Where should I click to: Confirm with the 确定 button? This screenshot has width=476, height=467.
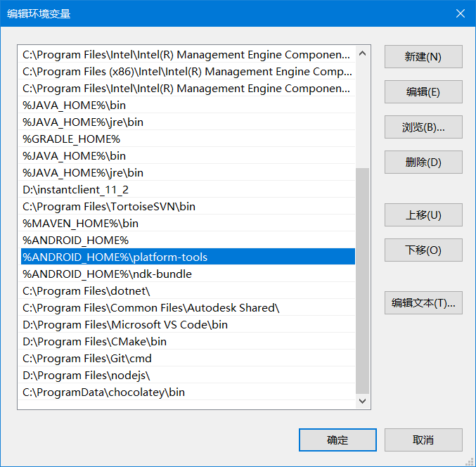337,440
